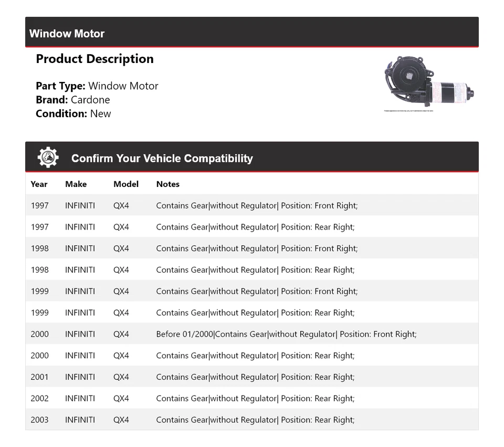Select the 1997 Rear Right row notes
The image size is (504, 447).
(255, 227)
